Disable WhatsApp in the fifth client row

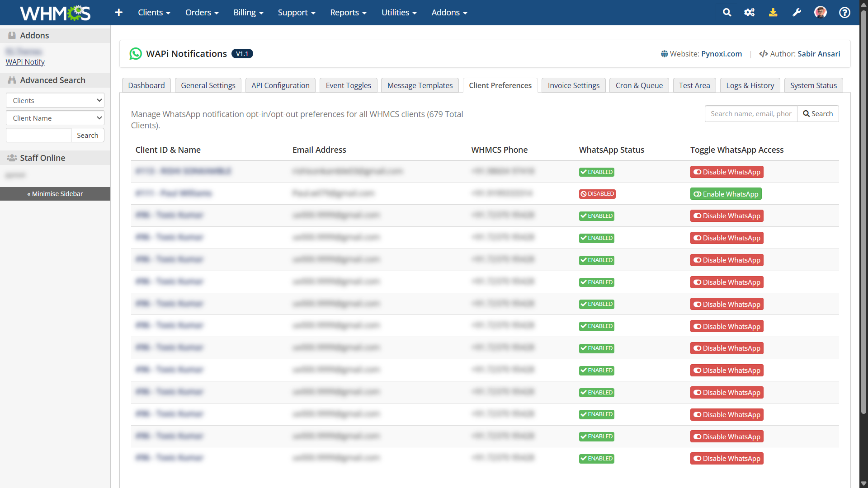(726, 260)
